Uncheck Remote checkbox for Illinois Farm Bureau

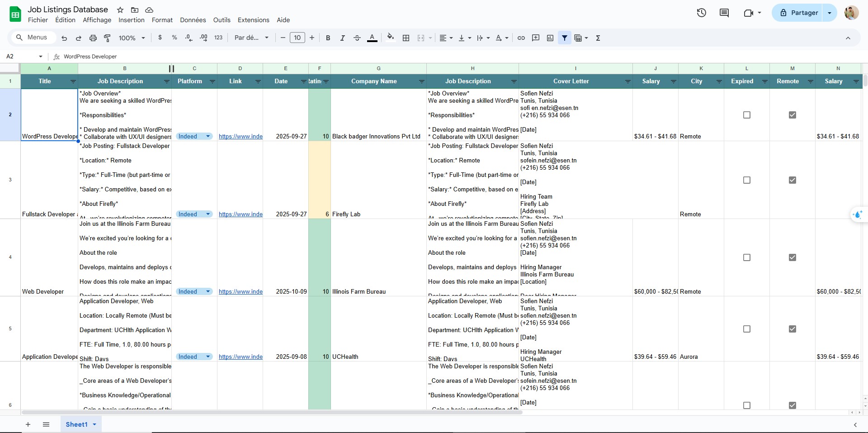tap(793, 257)
